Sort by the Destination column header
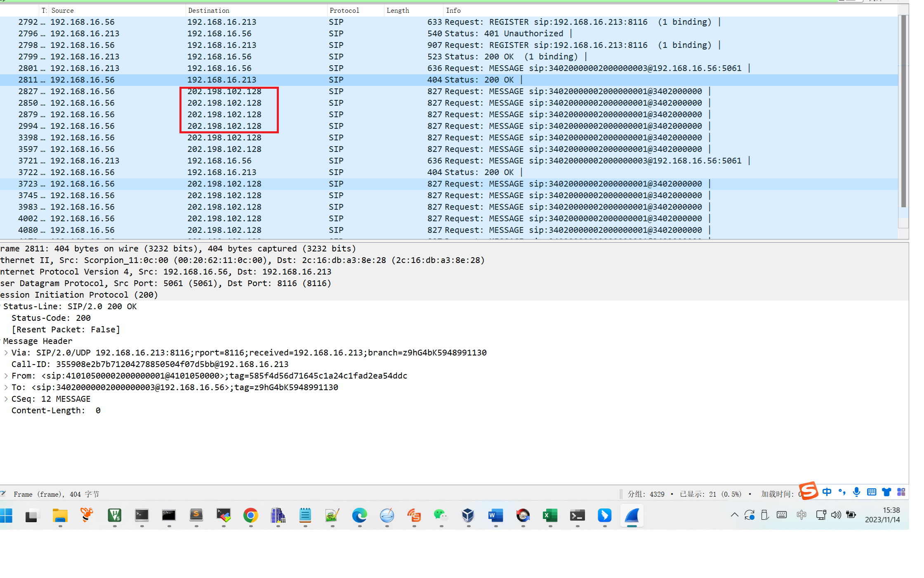Screen dimensions: 924x578 point(209,10)
